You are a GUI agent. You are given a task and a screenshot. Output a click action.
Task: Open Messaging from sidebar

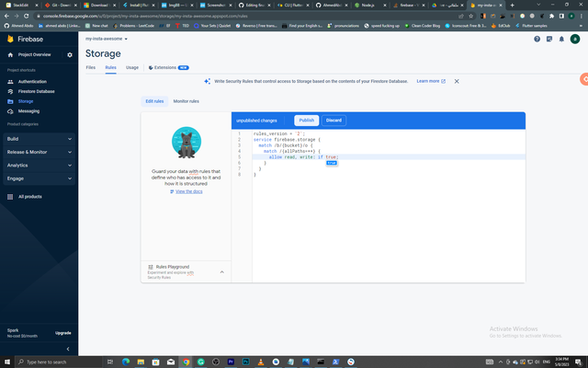pos(28,111)
